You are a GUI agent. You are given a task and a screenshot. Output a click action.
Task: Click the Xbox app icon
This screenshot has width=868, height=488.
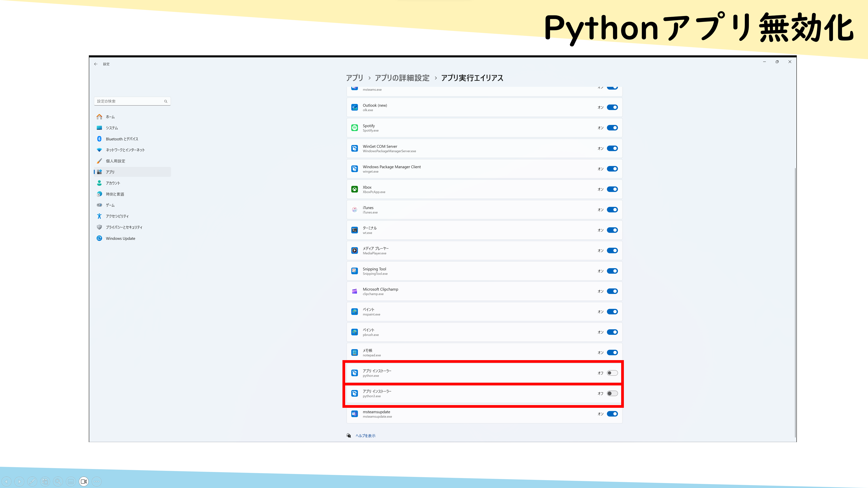[x=354, y=189]
